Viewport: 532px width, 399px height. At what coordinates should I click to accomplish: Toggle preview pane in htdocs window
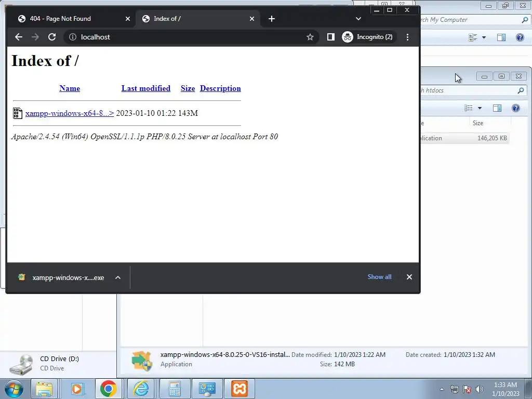[x=497, y=108]
